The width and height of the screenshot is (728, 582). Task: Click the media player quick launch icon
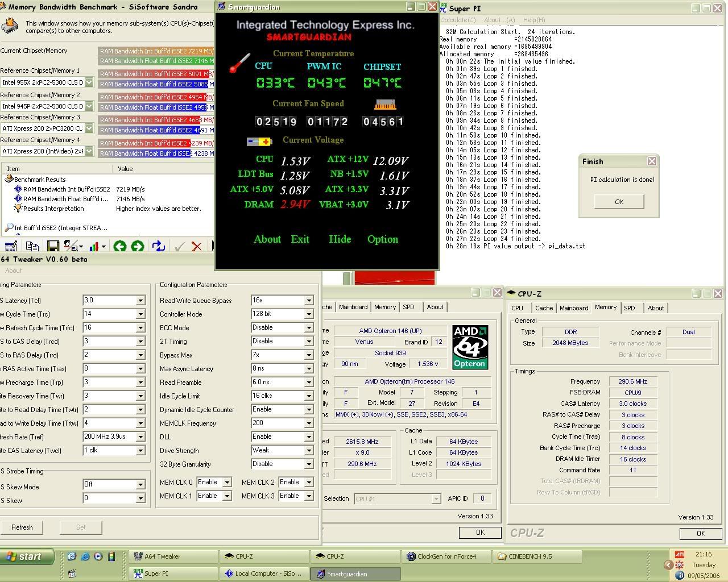[x=98, y=556]
